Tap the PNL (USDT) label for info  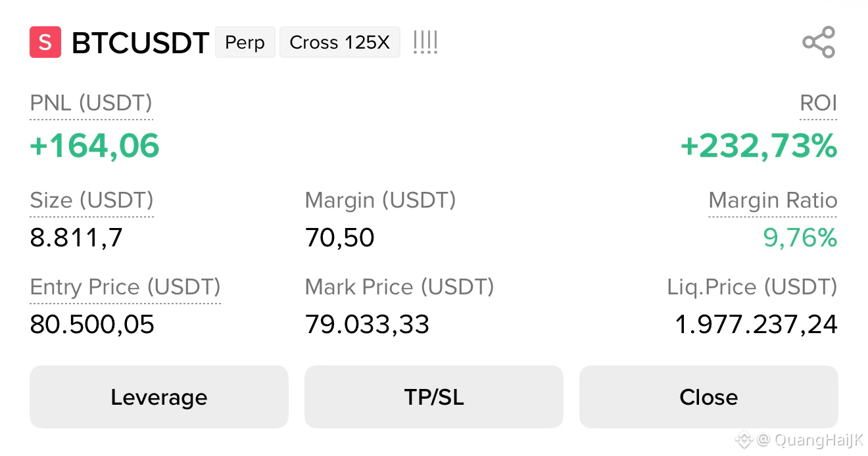click(x=91, y=103)
